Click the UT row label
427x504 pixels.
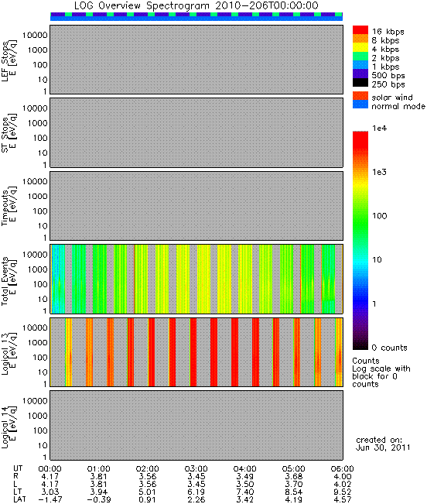[18, 469]
